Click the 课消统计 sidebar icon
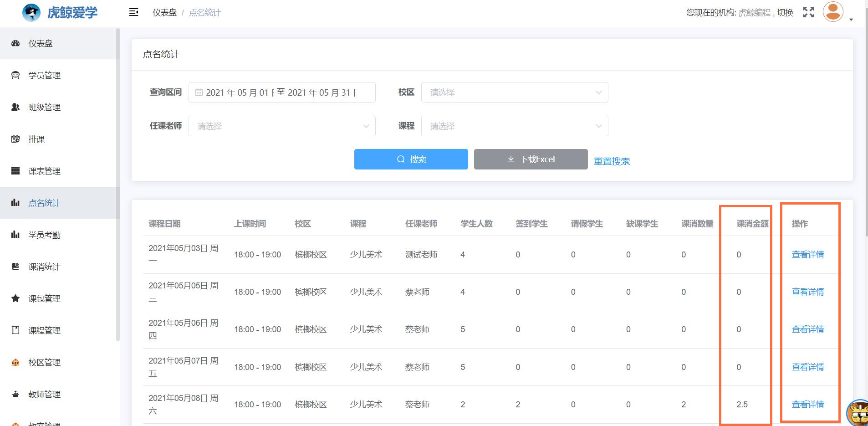This screenshot has width=868, height=426. click(15, 267)
